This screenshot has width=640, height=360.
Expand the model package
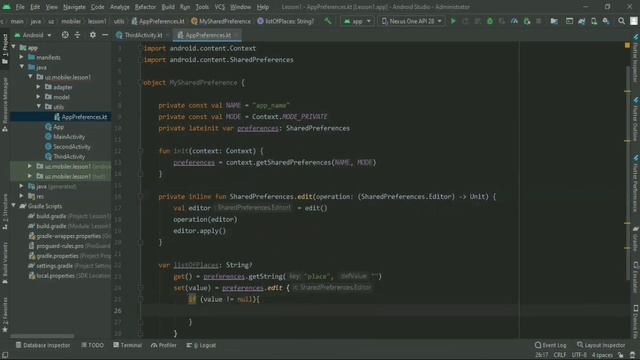point(38,97)
